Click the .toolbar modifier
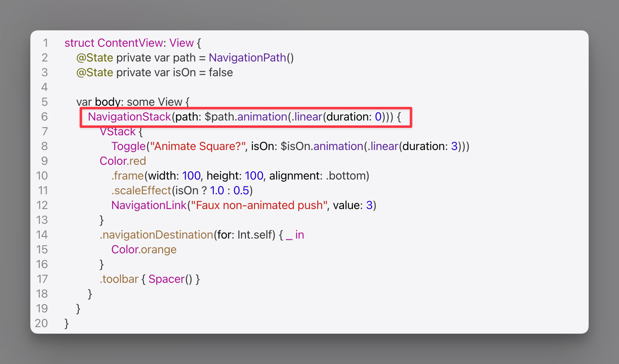Viewport: 619px width, 364px height. 119,279
